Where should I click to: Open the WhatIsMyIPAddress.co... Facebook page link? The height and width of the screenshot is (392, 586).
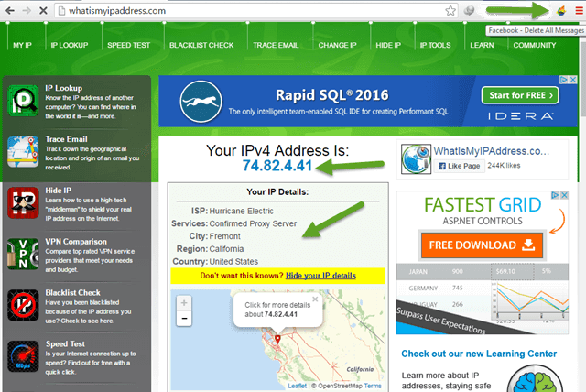pyautogui.click(x=491, y=151)
